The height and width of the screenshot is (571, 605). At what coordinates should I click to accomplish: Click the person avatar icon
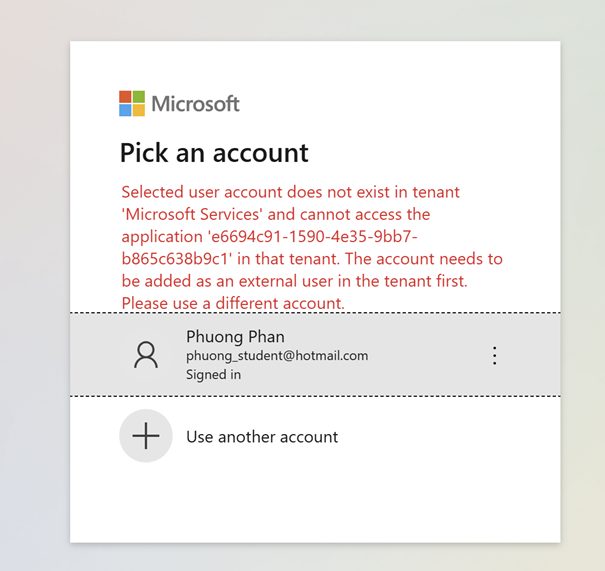point(146,355)
